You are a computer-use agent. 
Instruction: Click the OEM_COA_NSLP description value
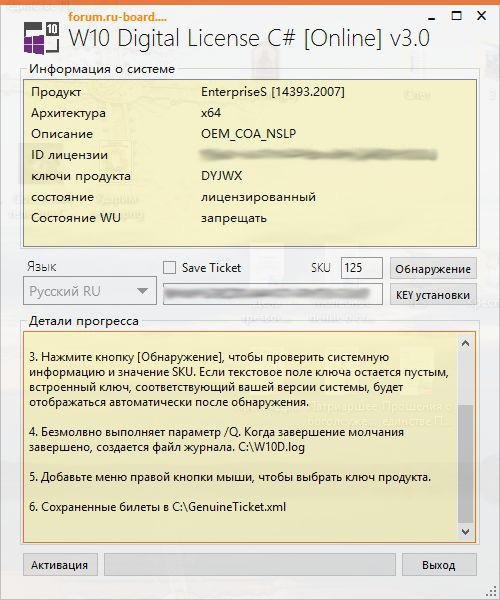(x=248, y=134)
